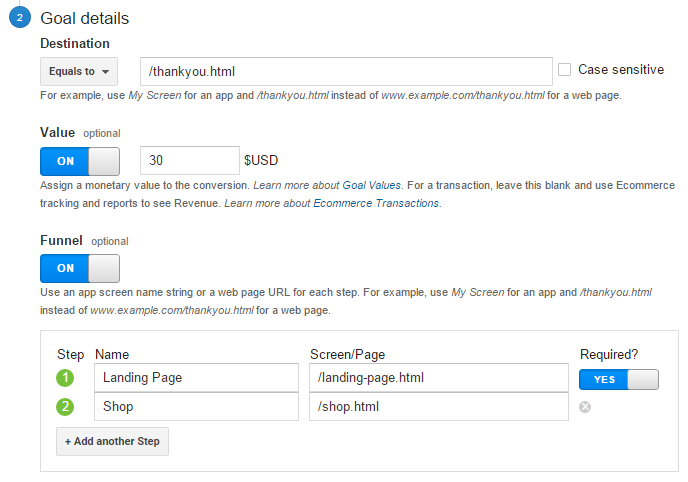Click Add another Step button
Screen dimensions: 688x482
click(112, 441)
